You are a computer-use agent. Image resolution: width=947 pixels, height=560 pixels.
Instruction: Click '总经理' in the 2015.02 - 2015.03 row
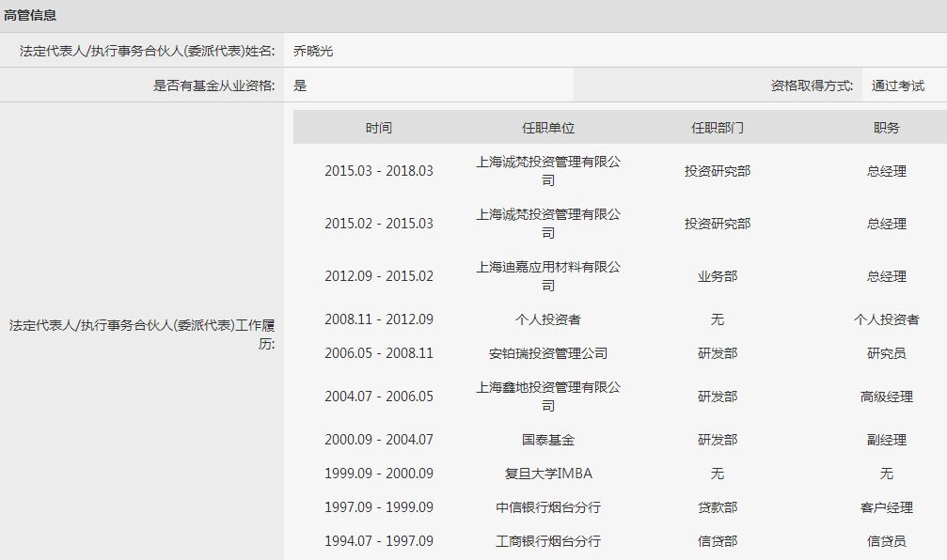click(886, 224)
